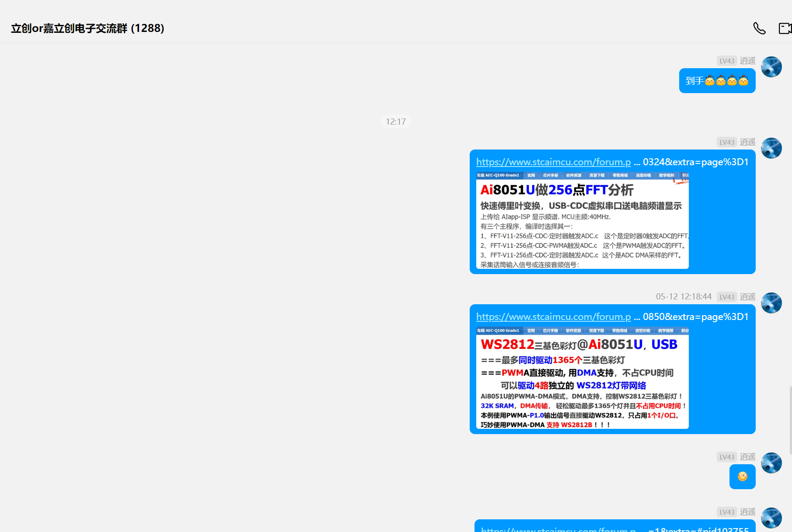Viewport: 792px width, 532px height.
Task: Open avatar beside the single emoji message
Action: point(771,463)
